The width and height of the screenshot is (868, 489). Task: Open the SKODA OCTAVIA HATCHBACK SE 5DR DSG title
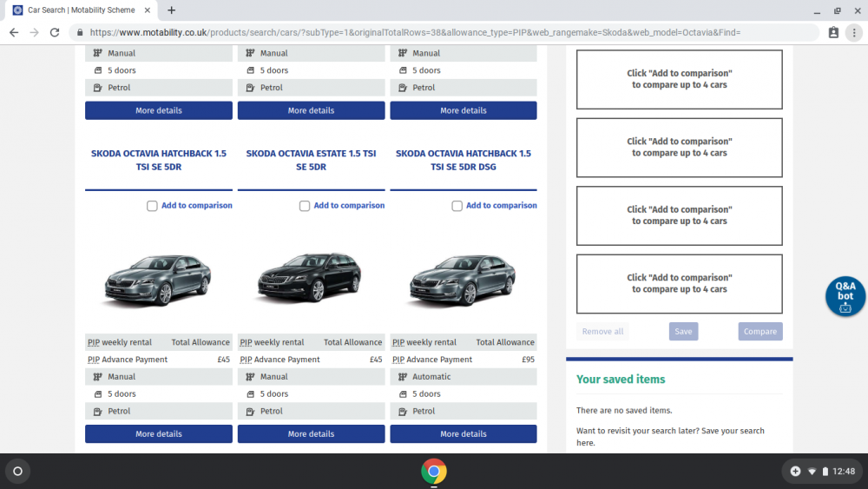[464, 160]
